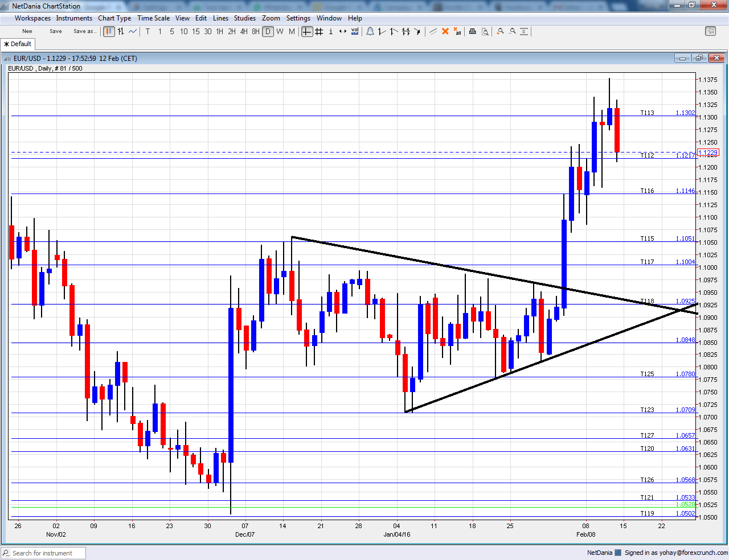
Task: Select the T113 line label
Action: coord(647,113)
